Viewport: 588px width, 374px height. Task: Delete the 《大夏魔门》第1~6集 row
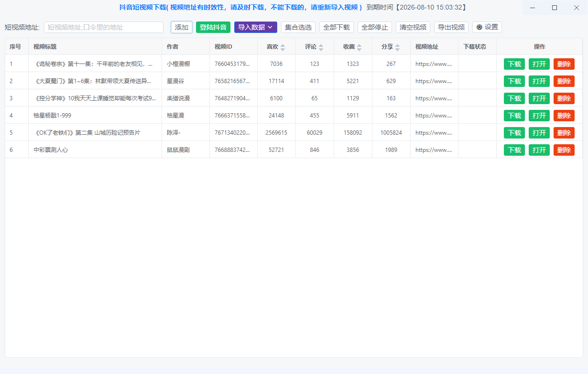[x=564, y=81]
